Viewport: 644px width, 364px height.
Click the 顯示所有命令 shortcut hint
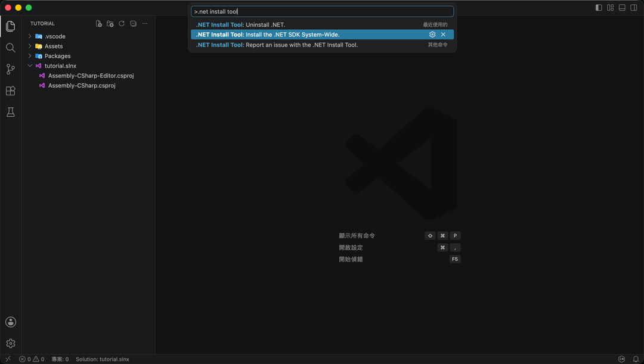point(357,236)
